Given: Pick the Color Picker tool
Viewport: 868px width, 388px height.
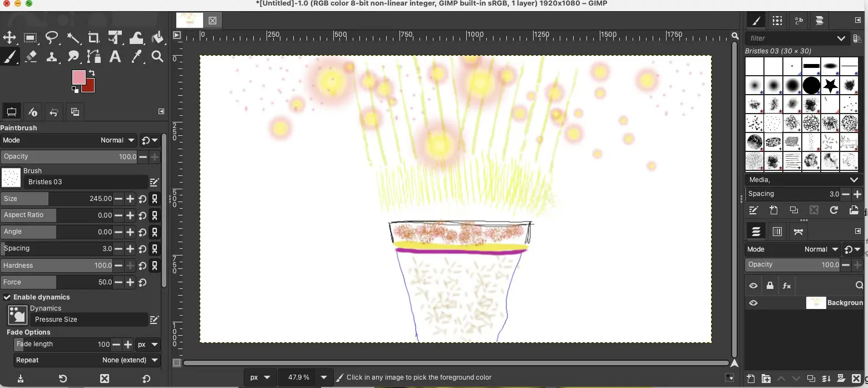Looking at the screenshot, I should pyautogui.click(x=137, y=56).
